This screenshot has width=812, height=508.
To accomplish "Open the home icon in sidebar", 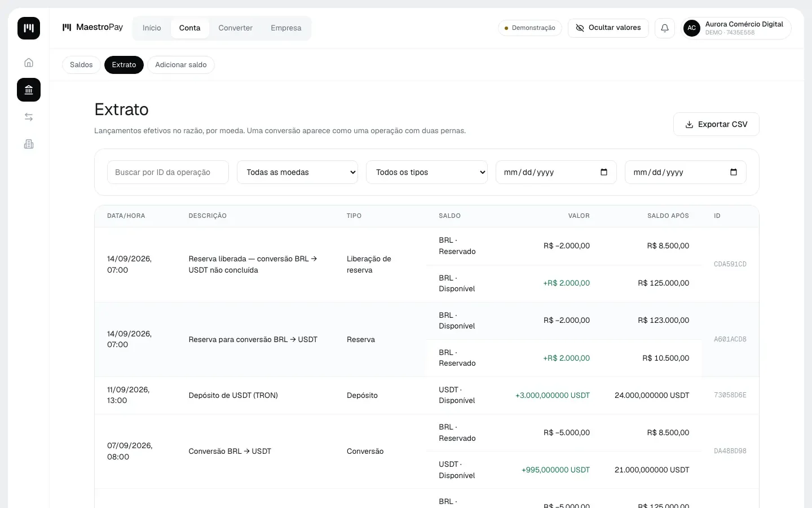I will (29, 63).
